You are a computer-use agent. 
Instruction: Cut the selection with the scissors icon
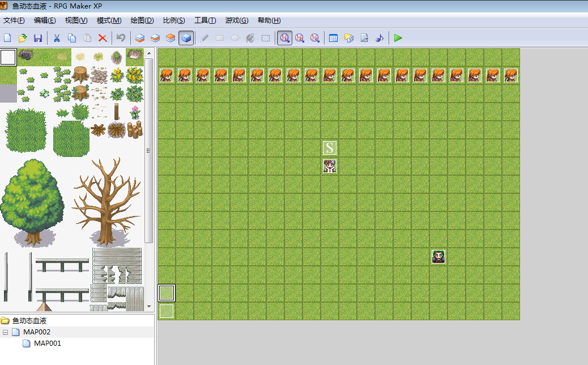(57, 38)
